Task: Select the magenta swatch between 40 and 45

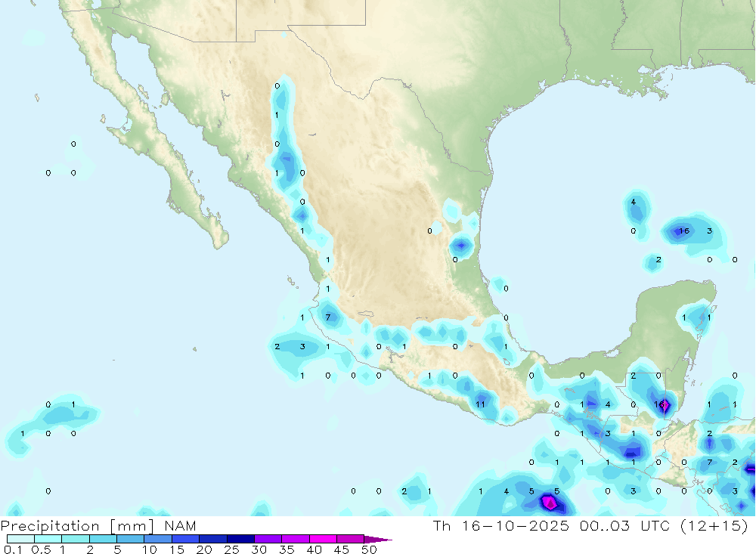Action: (x=323, y=539)
